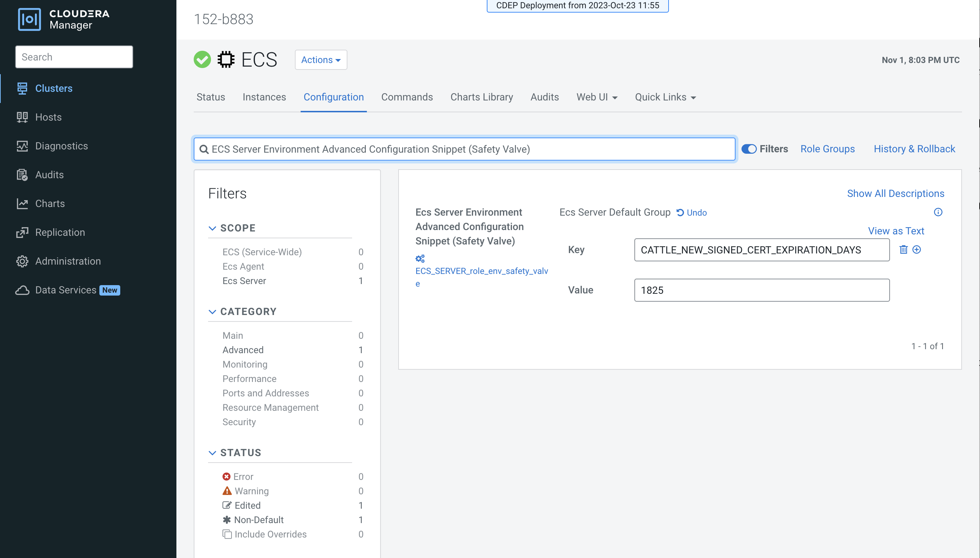Open the Actions dropdown
The height and width of the screenshot is (558, 980).
(321, 60)
